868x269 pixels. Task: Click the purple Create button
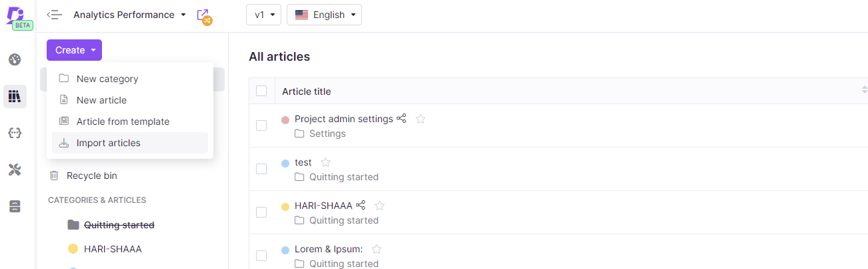click(74, 50)
